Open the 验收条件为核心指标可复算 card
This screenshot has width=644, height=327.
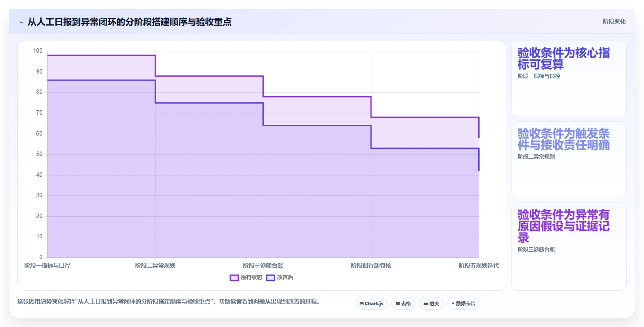click(569, 79)
